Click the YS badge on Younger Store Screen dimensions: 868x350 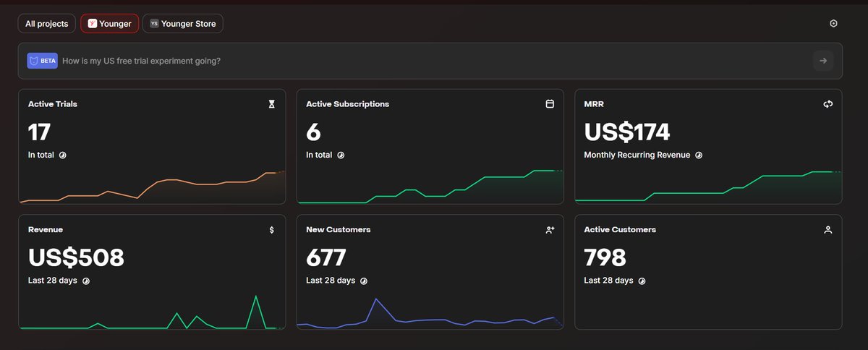[x=154, y=24]
